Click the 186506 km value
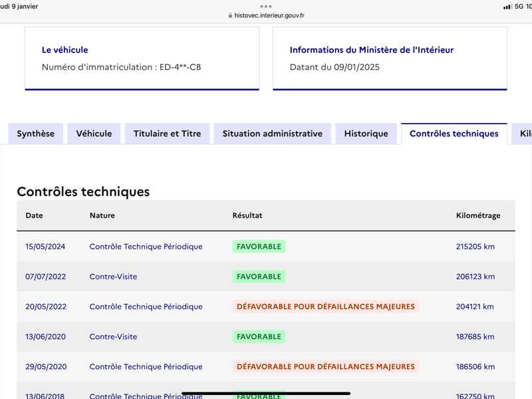 coord(475,367)
